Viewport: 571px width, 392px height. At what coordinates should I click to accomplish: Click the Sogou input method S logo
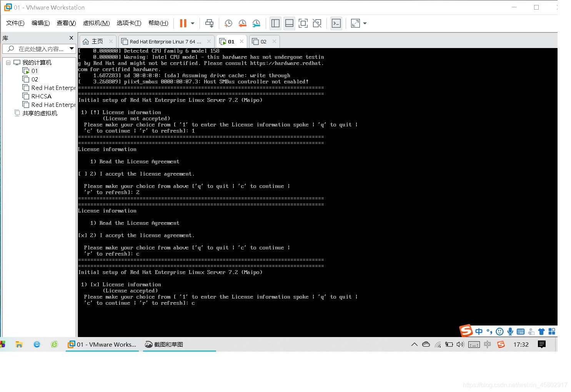466,331
